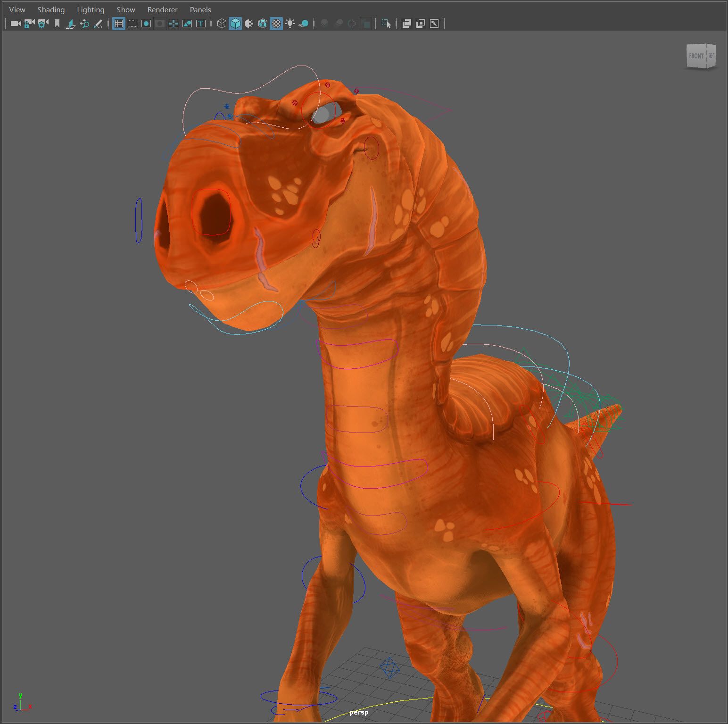This screenshot has height=724, width=728.
Task: Click the Motion Blur icon
Action: [338, 24]
